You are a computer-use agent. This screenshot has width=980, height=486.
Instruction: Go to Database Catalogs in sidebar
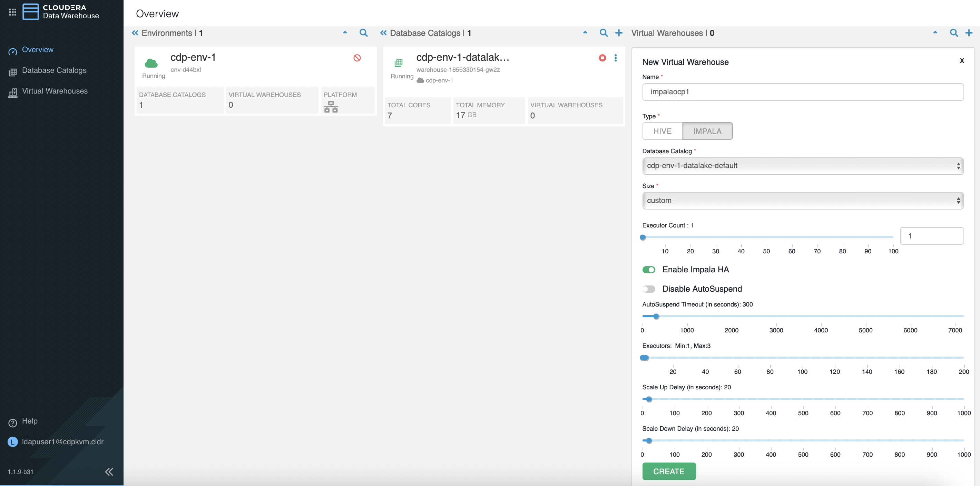pyautogui.click(x=54, y=70)
